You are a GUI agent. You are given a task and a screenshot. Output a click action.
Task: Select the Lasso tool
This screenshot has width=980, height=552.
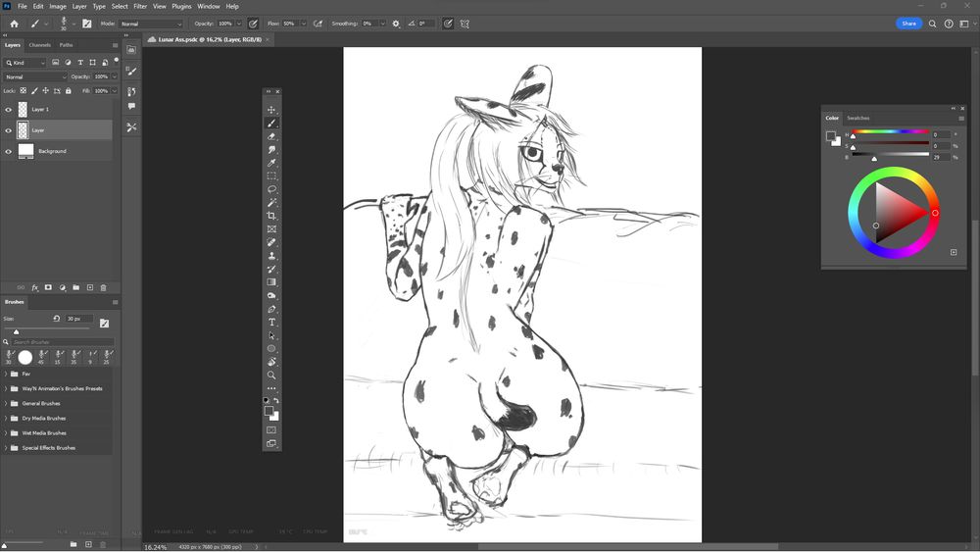271,189
